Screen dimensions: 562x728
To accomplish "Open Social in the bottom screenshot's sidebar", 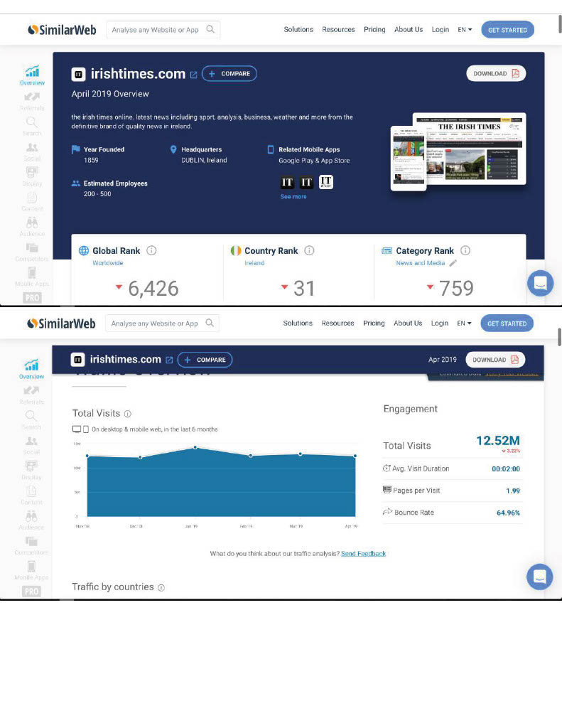I will pyautogui.click(x=31, y=445).
